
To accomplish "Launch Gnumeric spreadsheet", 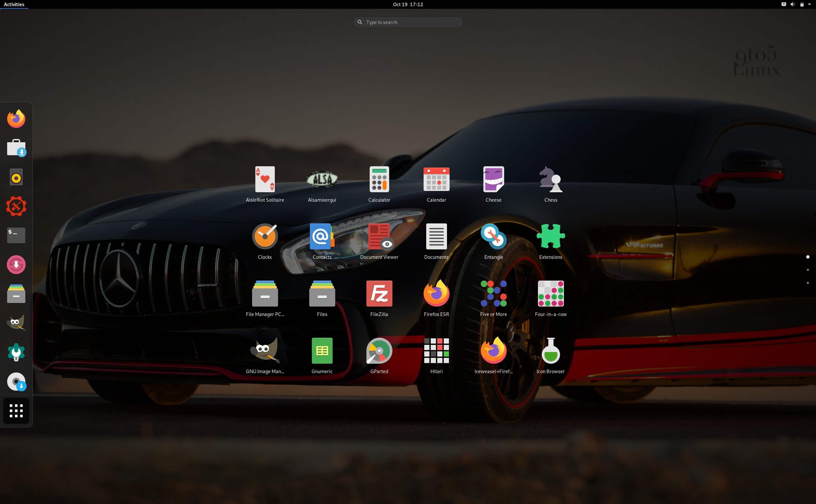I will (x=322, y=356).
